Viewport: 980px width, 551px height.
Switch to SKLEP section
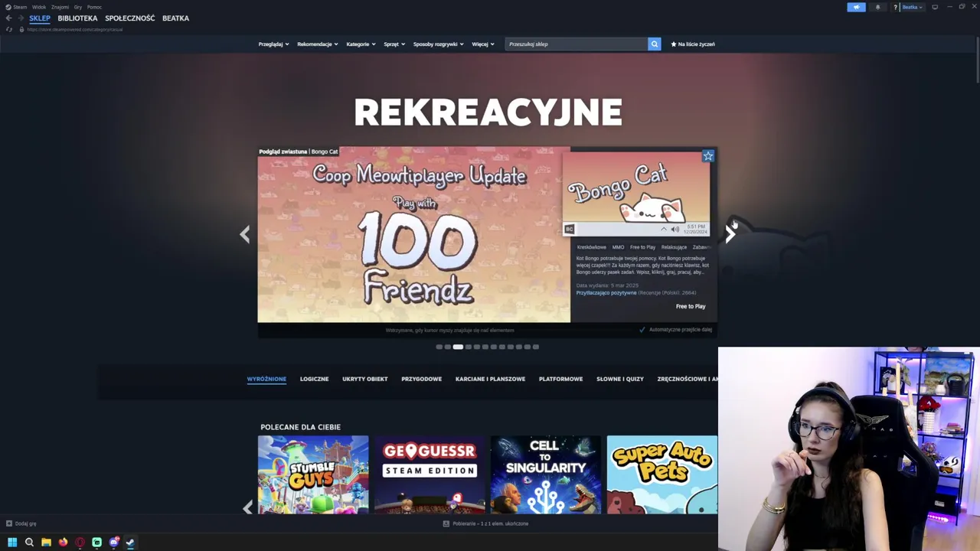coord(40,18)
